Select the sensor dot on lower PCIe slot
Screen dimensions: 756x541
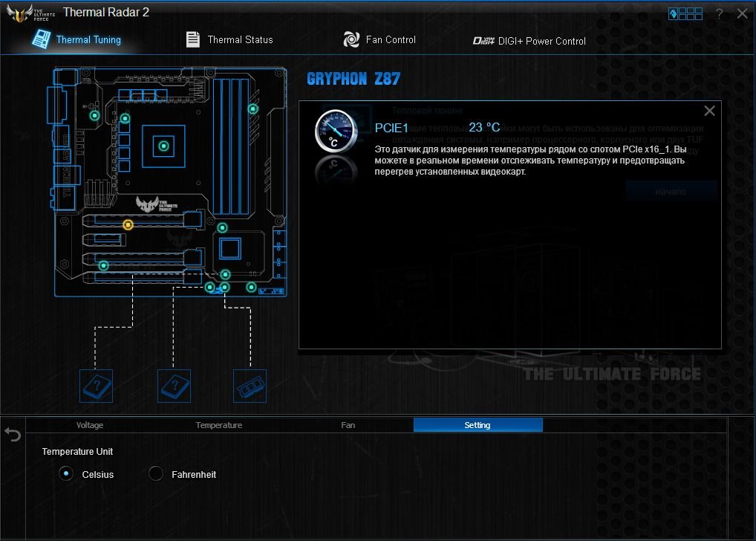pyautogui.click(x=103, y=265)
